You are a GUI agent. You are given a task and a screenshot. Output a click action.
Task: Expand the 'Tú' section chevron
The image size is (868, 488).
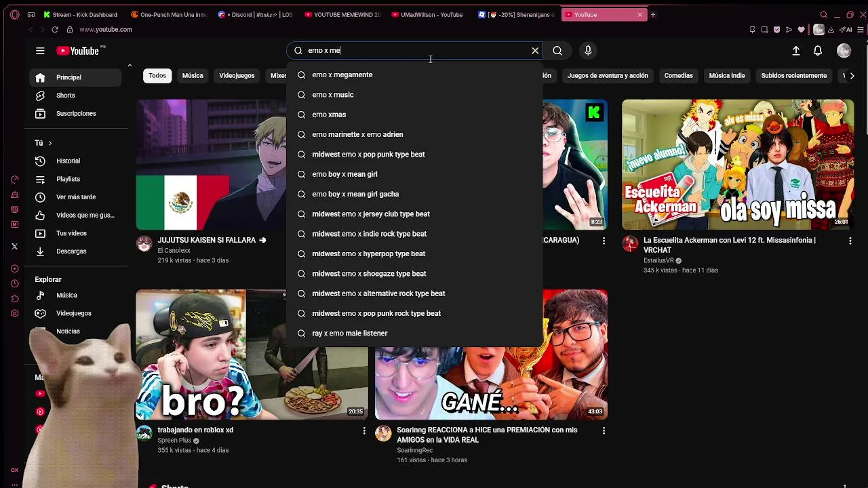pyautogui.click(x=50, y=143)
